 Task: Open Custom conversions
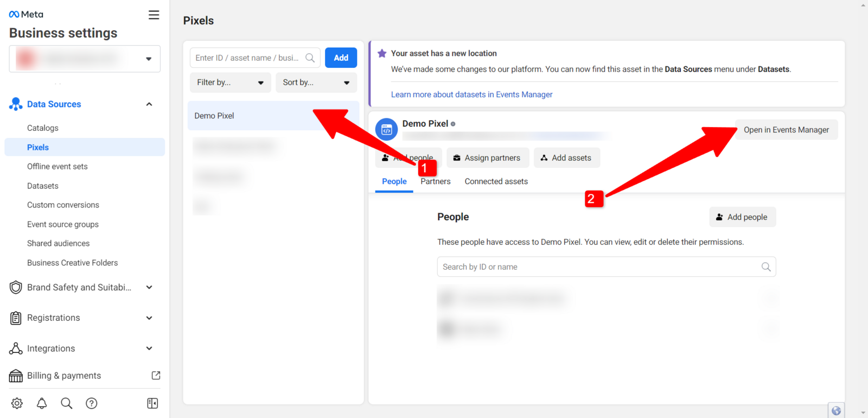63,205
